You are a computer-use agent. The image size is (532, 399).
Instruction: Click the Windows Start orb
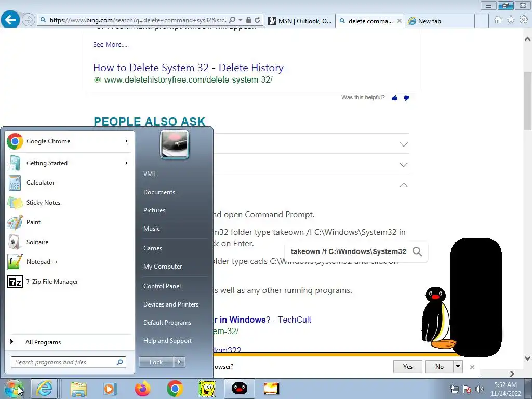point(14,389)
